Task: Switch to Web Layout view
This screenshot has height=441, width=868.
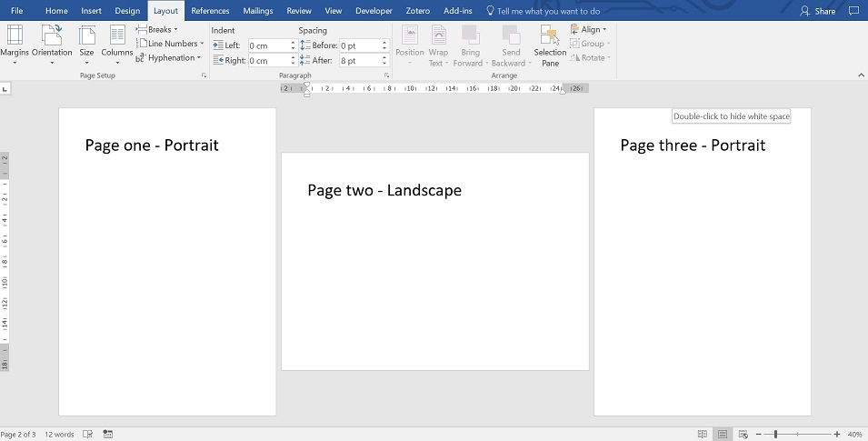Action: click(x=743, y=435)
